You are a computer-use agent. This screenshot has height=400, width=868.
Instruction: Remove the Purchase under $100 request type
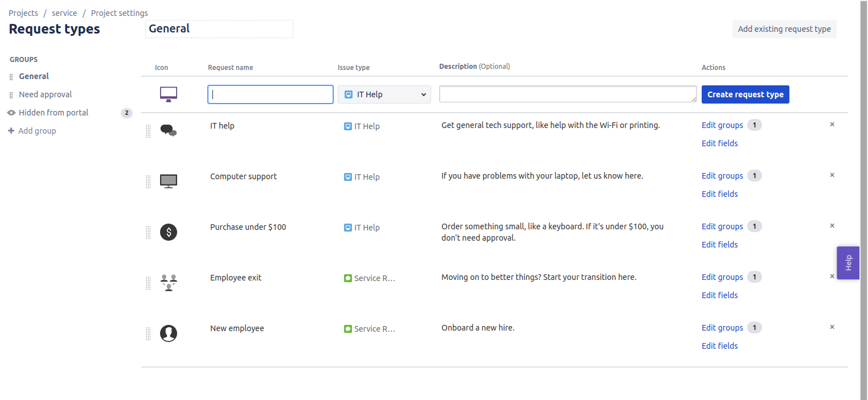pos(832,225)
